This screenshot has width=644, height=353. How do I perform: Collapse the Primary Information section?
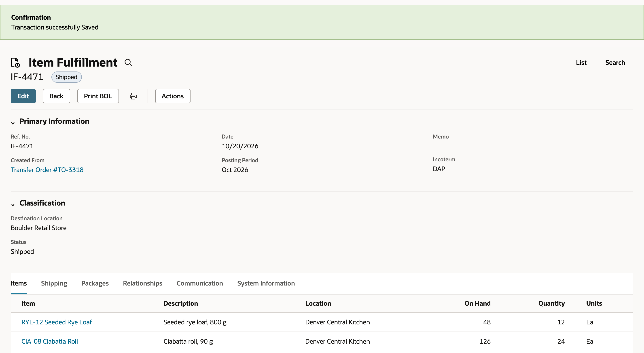click(x=13, y=123)
